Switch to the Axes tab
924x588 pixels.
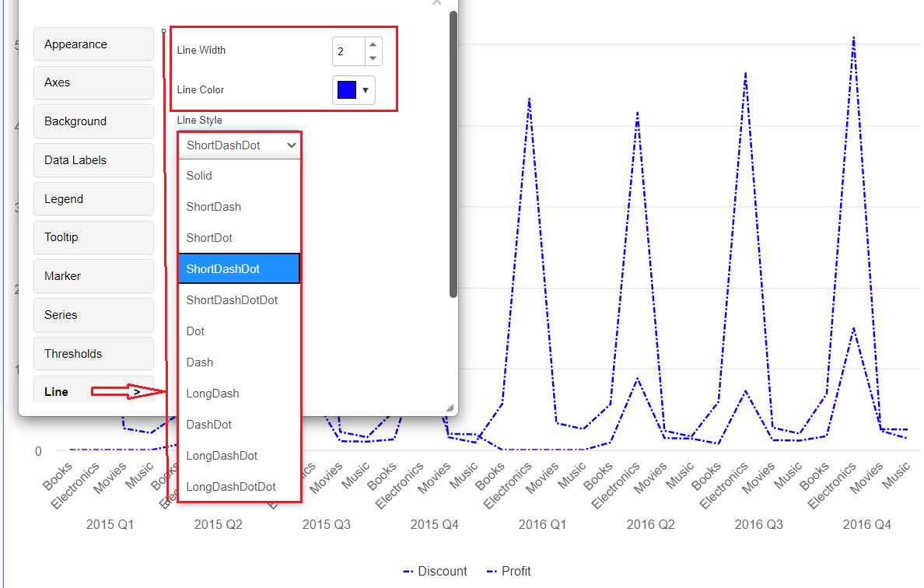point(93,82)
